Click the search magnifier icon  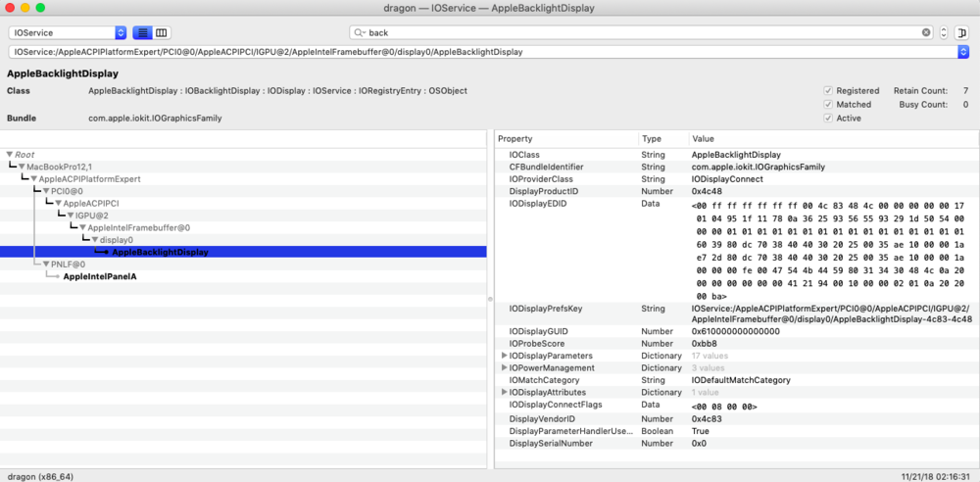pos(360,32)
